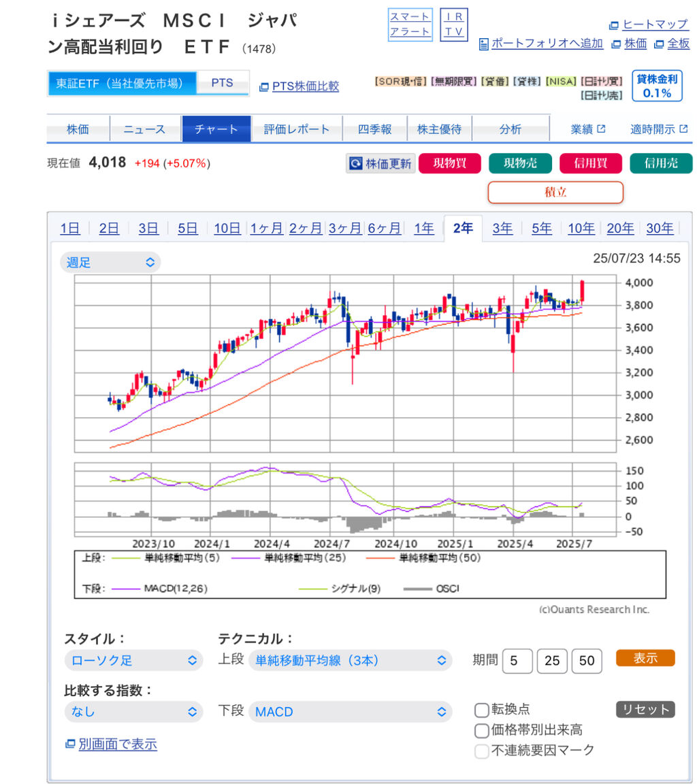This screenshot has height=784, width=697.
Task: Open the スマートアラート smart alert icon
Action: click(x=410, y=24)
